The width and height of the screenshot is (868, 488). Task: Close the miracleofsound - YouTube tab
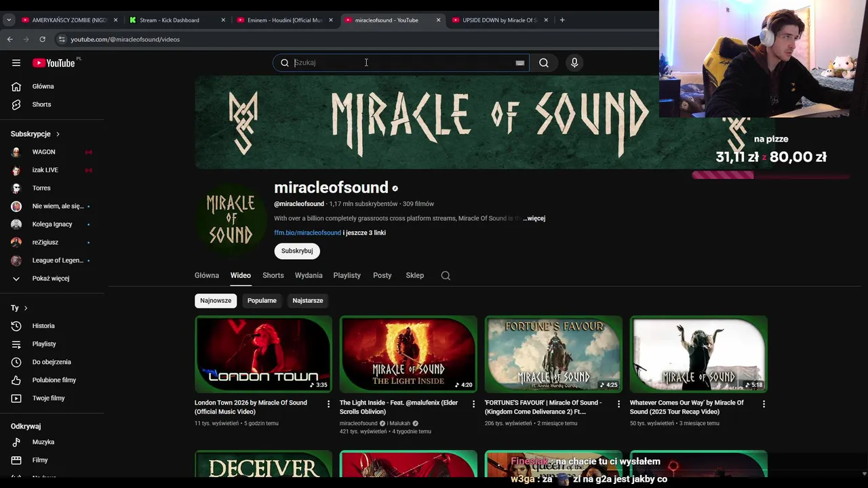[x=438, y=20]
